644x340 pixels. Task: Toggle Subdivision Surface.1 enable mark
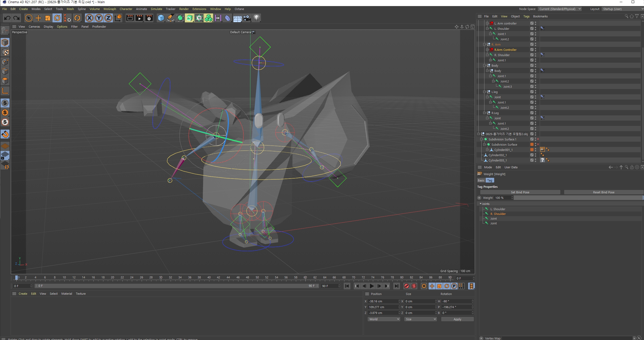[538, 139]
